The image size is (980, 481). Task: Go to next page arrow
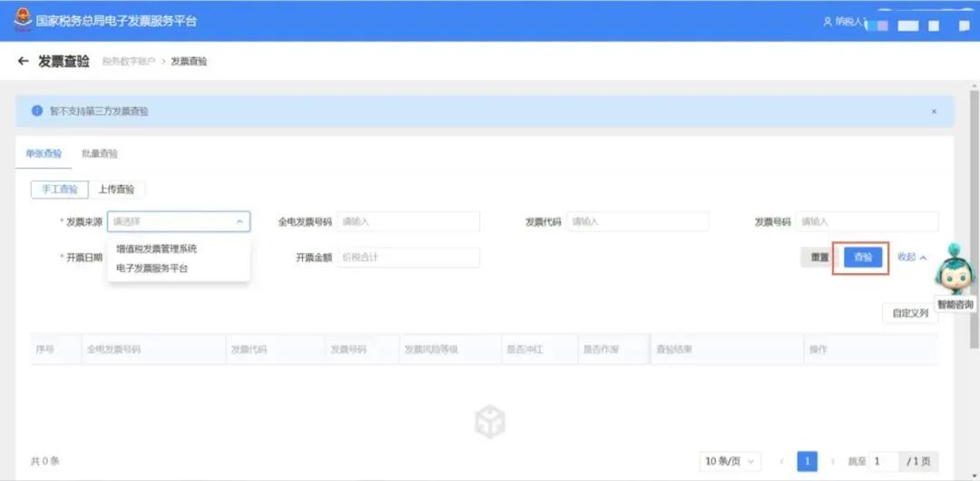833,462
